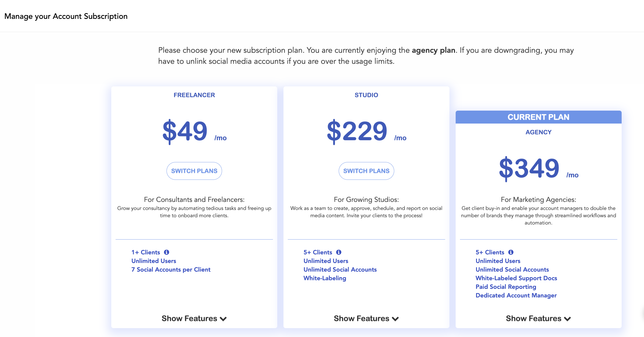Click the $229 per month price
The height and width of the screenshot is (337, 644).
(366, 131)
